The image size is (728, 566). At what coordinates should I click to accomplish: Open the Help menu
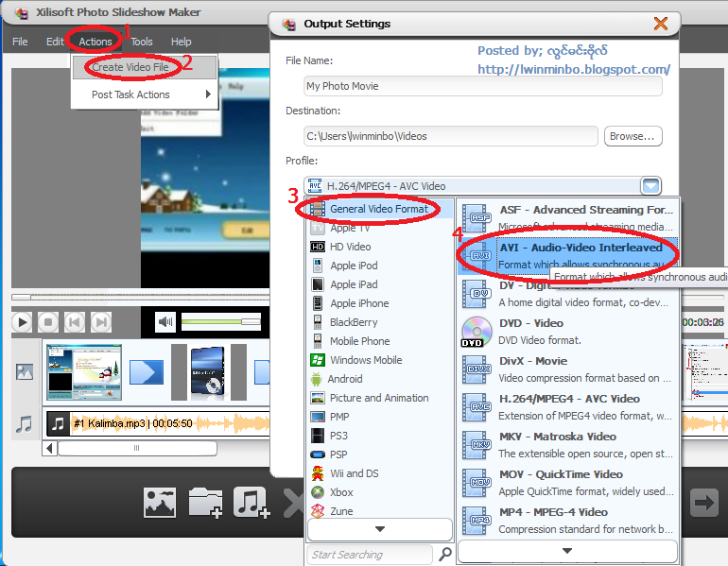pos(182,42)
